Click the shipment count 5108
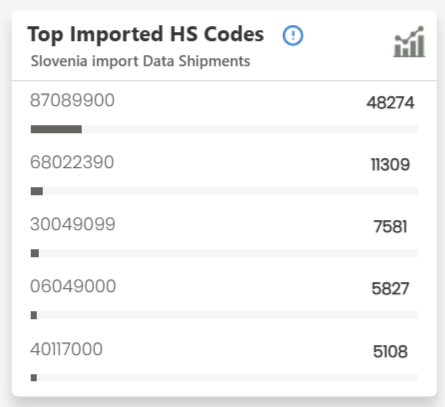The width and height of the screenshot is (445, 407). 390,352
